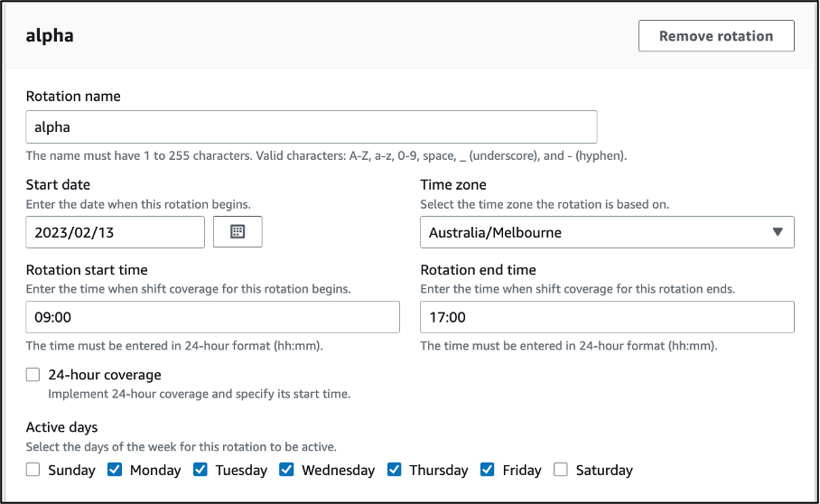Uncheck the Thursday checkbox
Image resolution: width=820 pixels, height=504 pixels.
tap(395, 470)
